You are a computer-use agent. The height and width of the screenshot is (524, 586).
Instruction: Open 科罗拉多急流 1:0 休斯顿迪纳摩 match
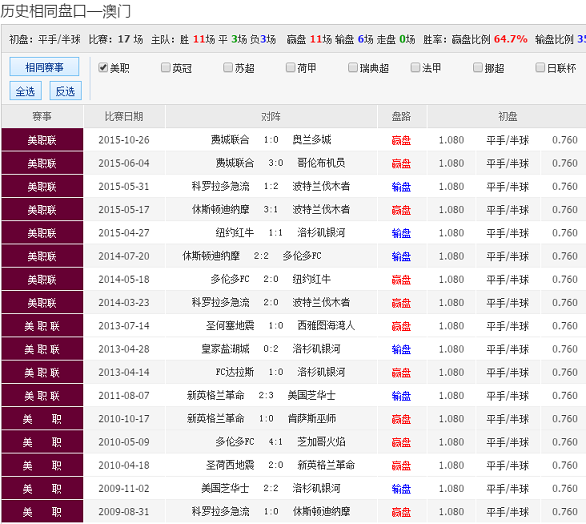click(x=293, y=511)
